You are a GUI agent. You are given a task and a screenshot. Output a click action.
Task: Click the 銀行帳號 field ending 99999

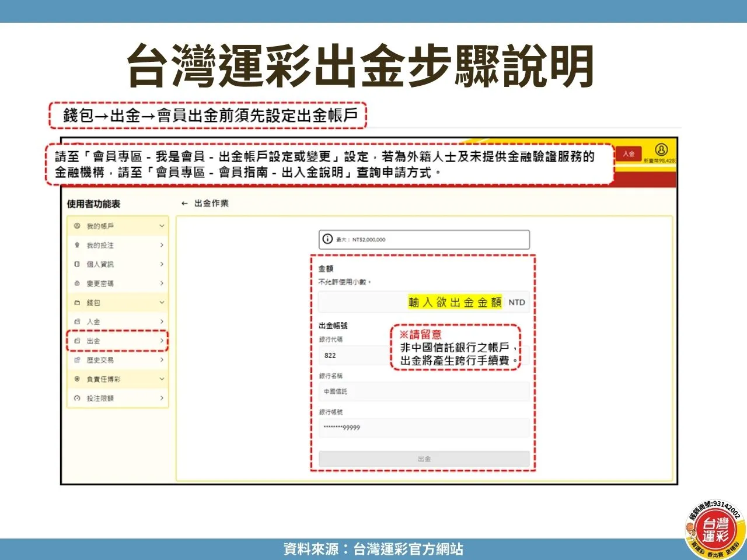tap(424, 428)
